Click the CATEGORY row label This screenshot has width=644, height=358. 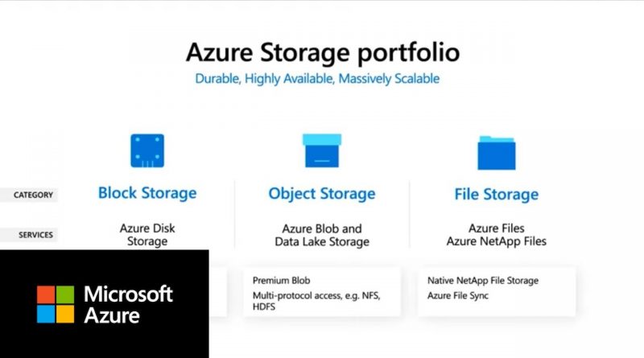[33, 195]
